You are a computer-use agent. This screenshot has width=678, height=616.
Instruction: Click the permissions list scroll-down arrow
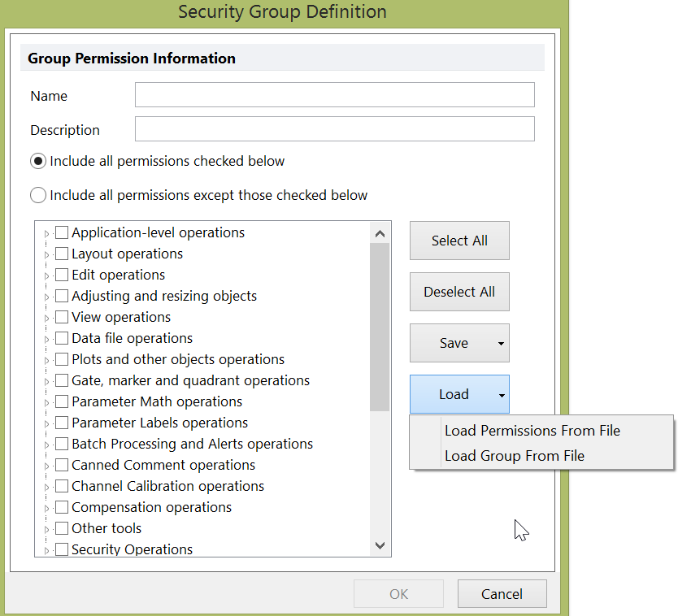tap(380, 545)
